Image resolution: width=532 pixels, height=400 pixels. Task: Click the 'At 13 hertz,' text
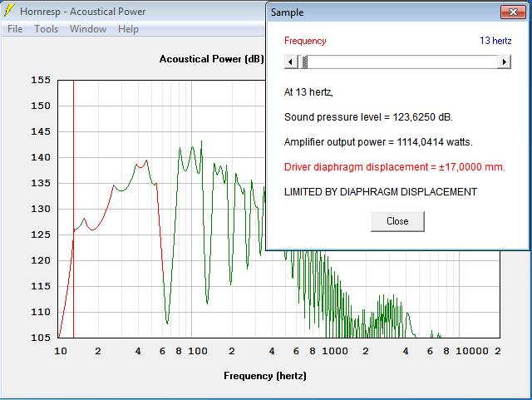click(308, 92)
